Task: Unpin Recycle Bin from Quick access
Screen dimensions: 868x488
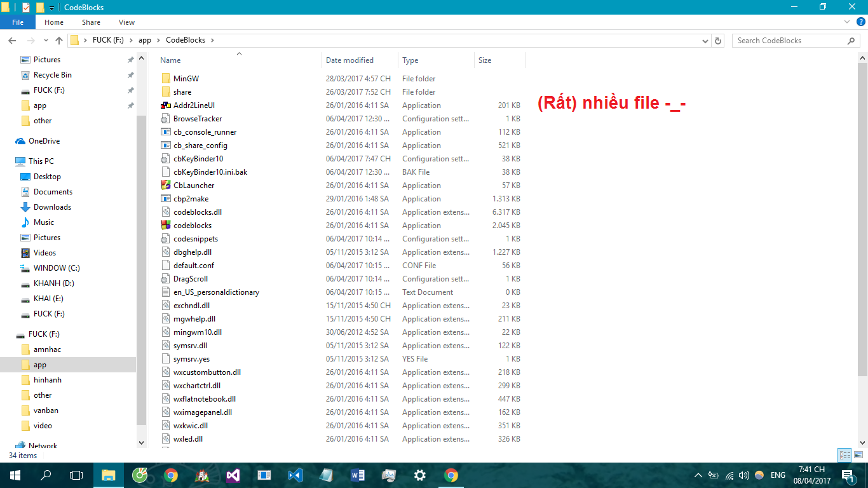Action: pos(130,75)
